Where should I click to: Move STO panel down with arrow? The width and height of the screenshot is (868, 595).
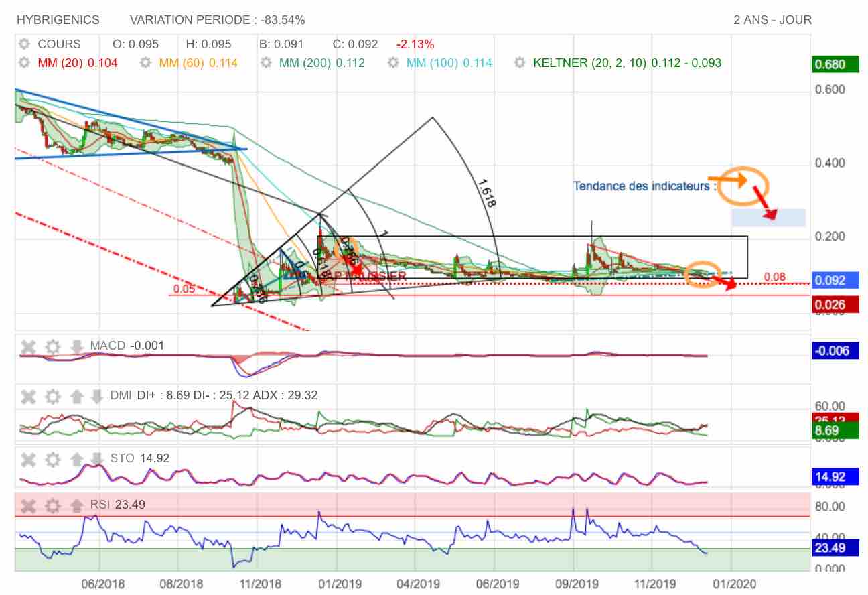click(97, 460)
